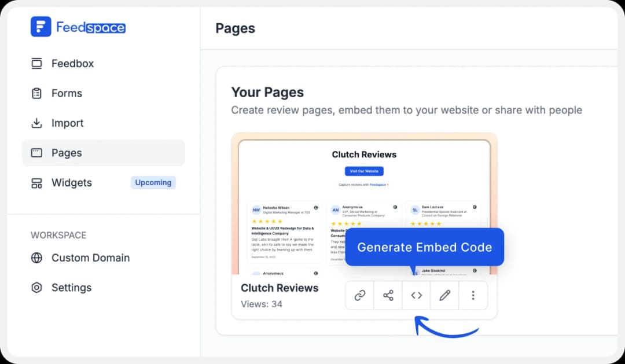Open Settings via its gear-shaped icon
The image size is (625, 364).
point(36,288)
